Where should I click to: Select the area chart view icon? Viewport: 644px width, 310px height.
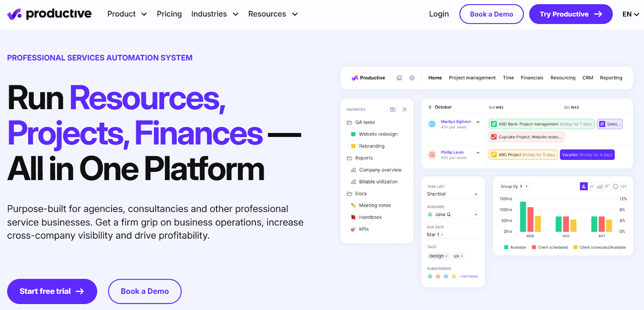(600, 186)
